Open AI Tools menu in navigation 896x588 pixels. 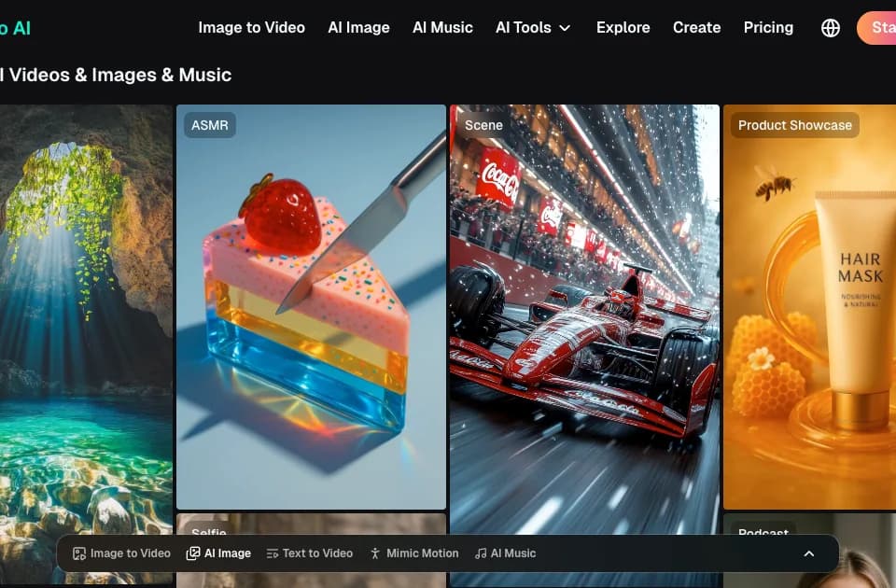533,27
